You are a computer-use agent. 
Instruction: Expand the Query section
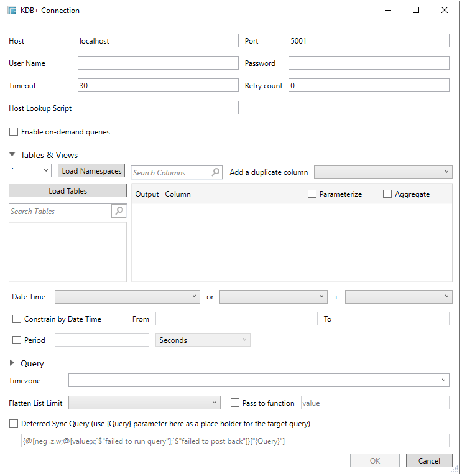click(12, 363)
